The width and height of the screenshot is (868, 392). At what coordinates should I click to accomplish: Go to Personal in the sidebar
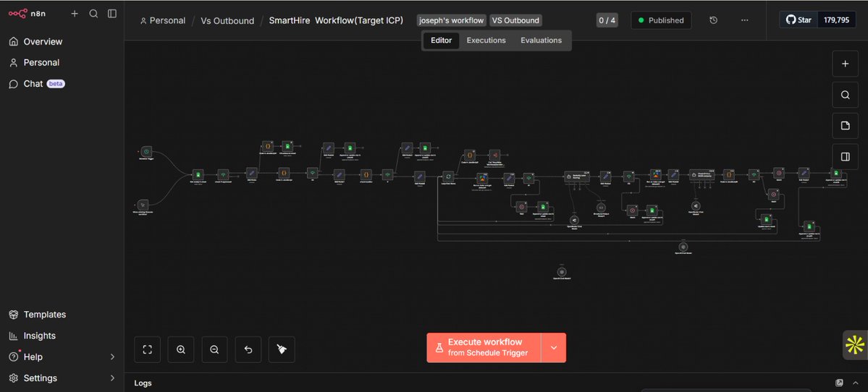pyautogui.click(x=62, y=62)
